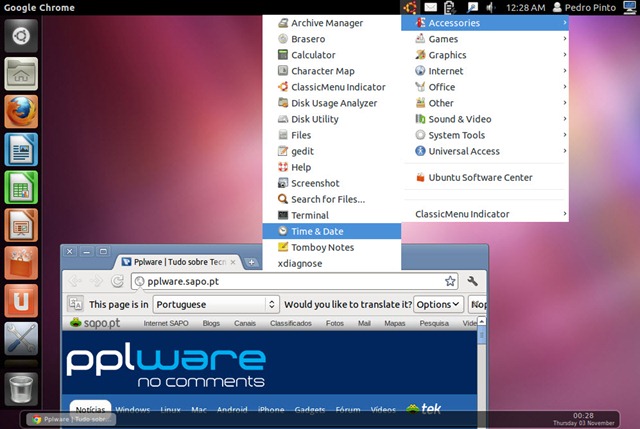Switch to the Pplware Chrome tab
This screenshot has height=429, width=640.
180,262
